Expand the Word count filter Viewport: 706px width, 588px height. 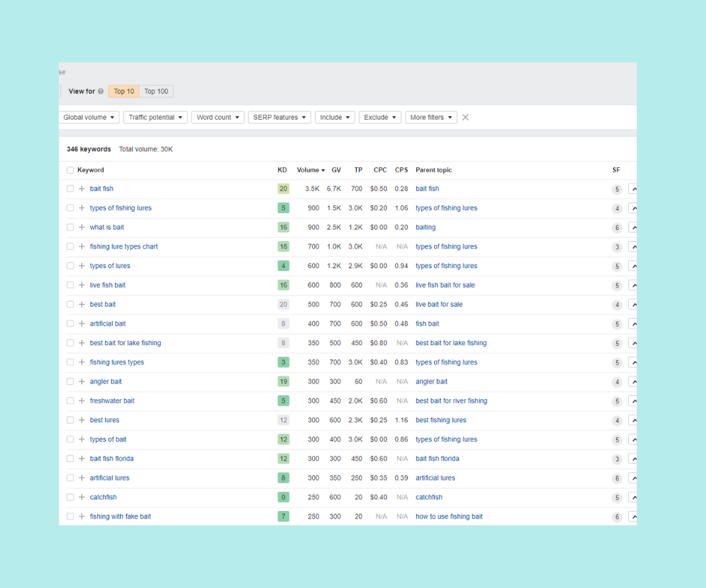(218, 118)
